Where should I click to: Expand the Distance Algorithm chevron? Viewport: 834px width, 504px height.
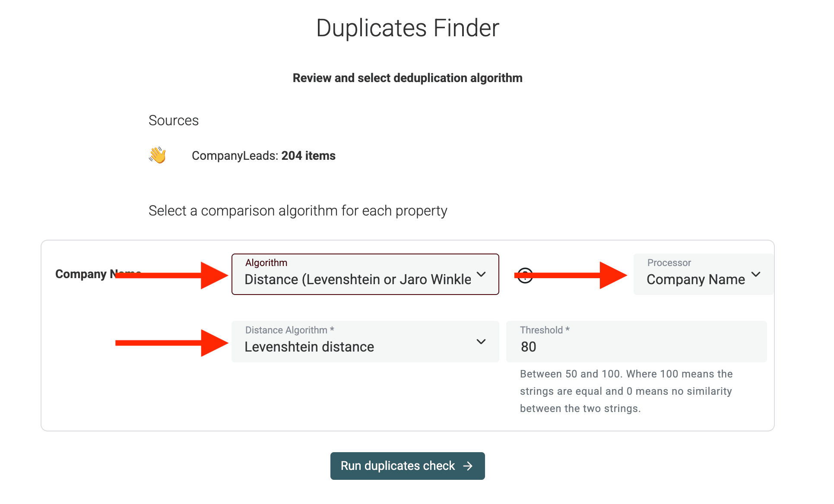[481, 342]
